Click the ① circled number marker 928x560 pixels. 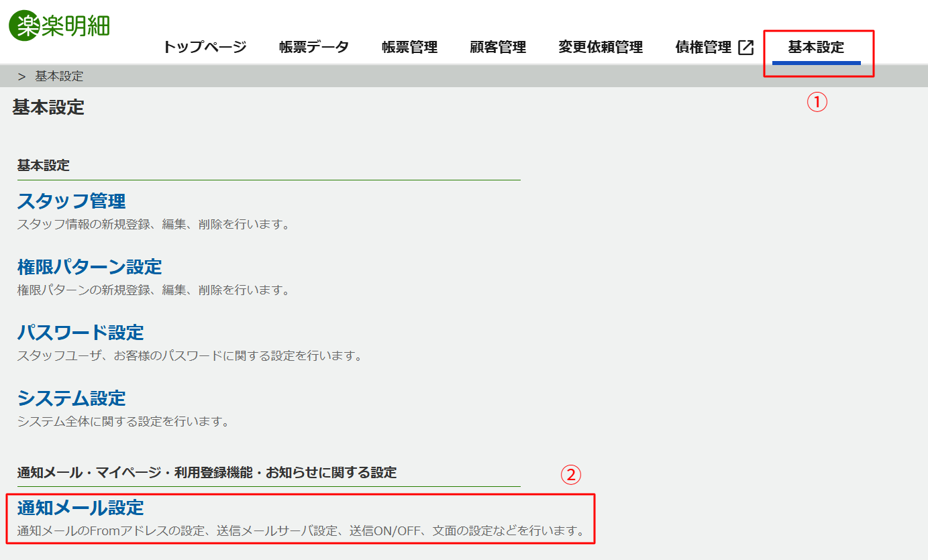click(x=817, y=102)
